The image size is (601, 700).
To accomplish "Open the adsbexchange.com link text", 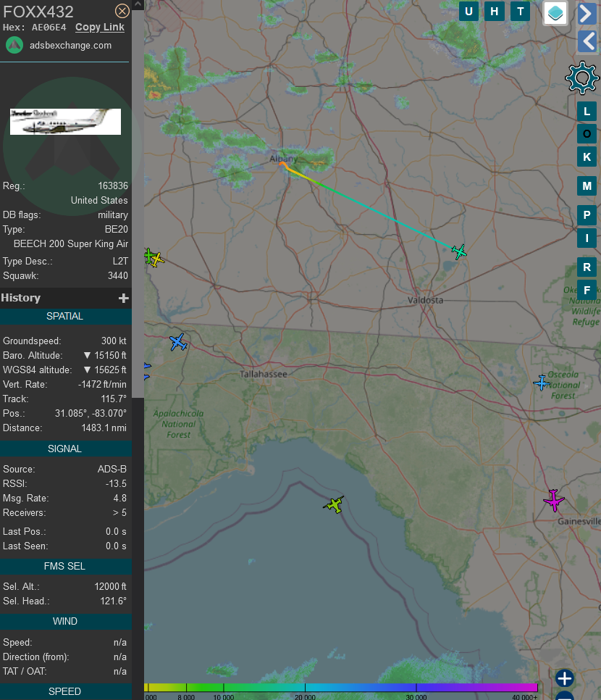I will click(70, 46).
